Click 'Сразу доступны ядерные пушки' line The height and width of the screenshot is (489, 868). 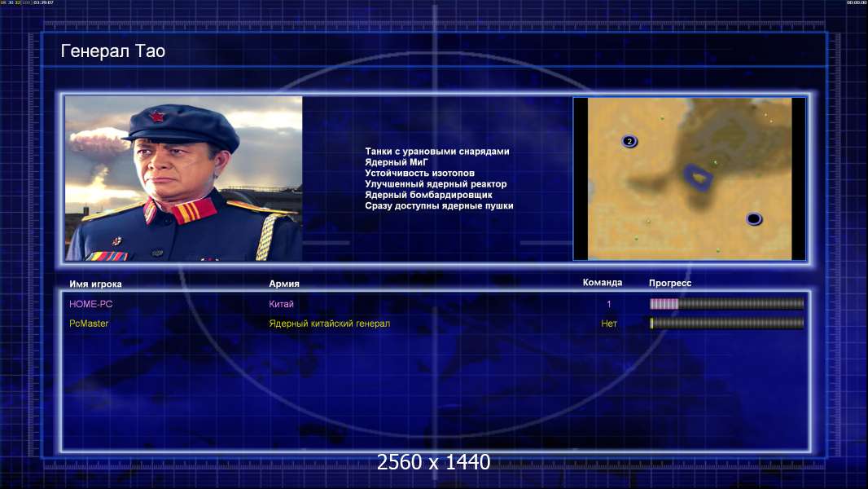click(x=439, y=205)
